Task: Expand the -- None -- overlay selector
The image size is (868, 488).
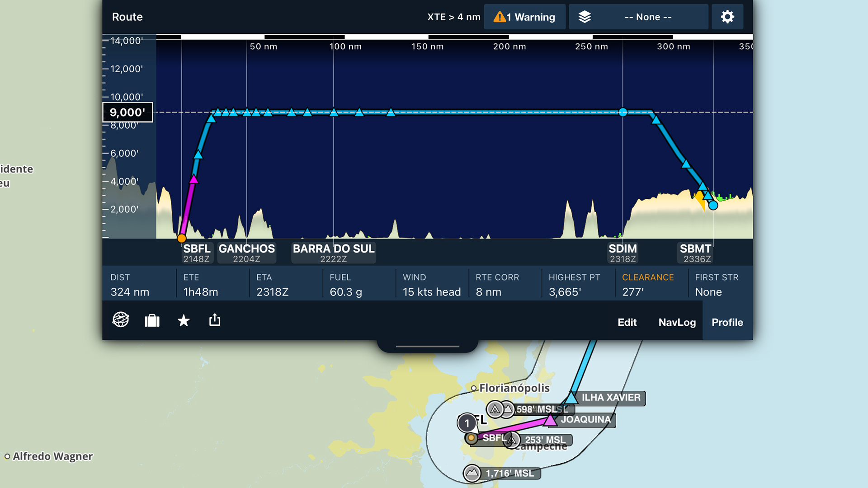Action: (647, 17)
